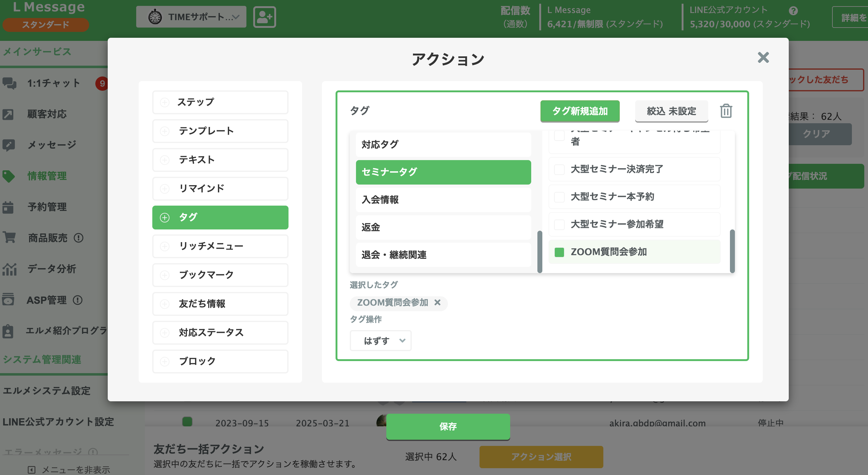Select the 対応タグ category
Viewport: 868px width, 475px height.
pos(443,144)
